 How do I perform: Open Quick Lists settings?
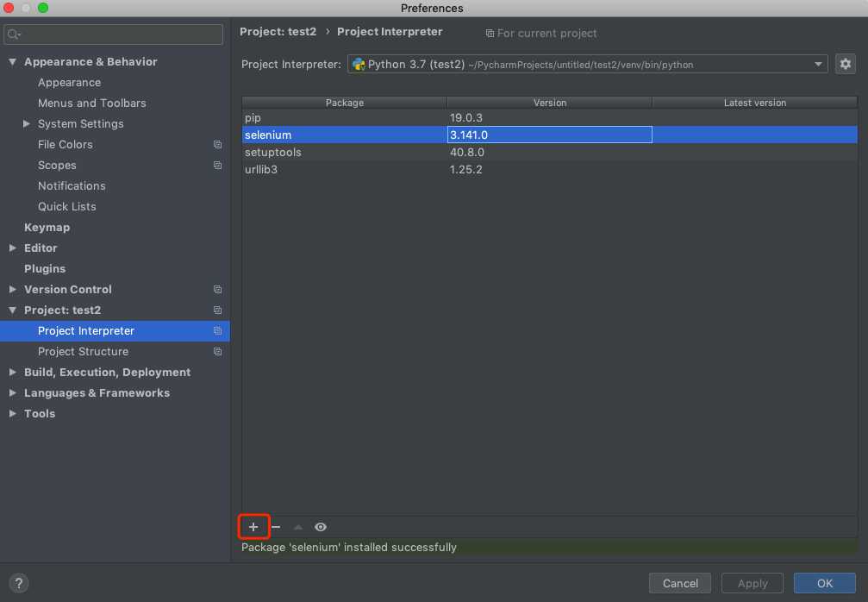pyautogui.click(x=67, y=207)
